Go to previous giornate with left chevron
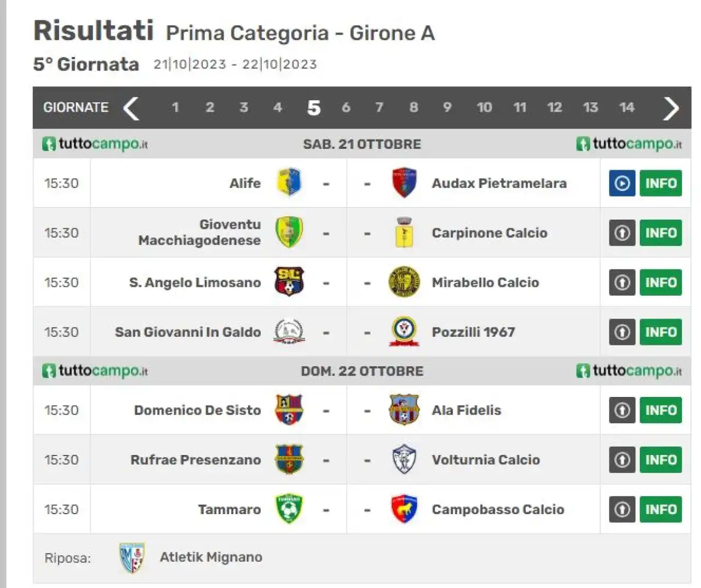The width and height of the screenshot is (701, 588). click(x=131, y=108)
